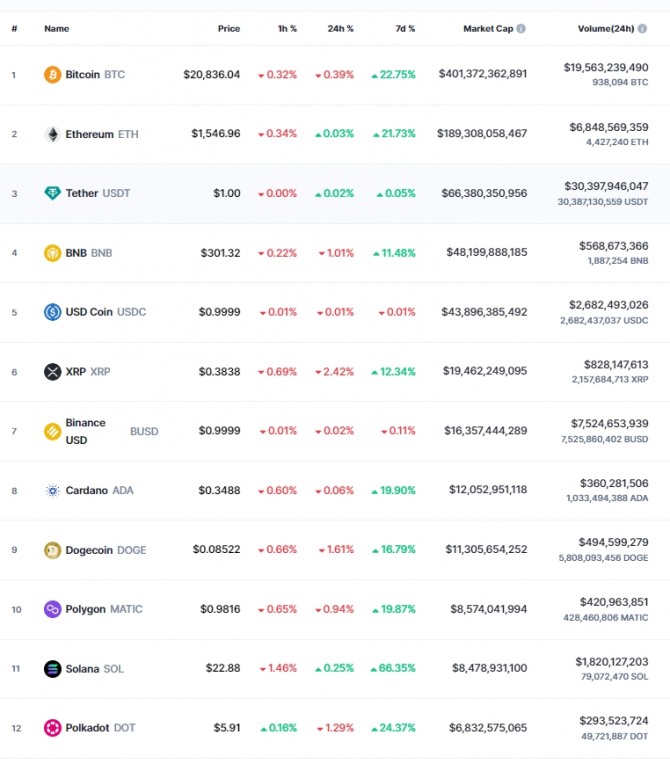Open the Market Cap info tooltip icon

(521, 28)
